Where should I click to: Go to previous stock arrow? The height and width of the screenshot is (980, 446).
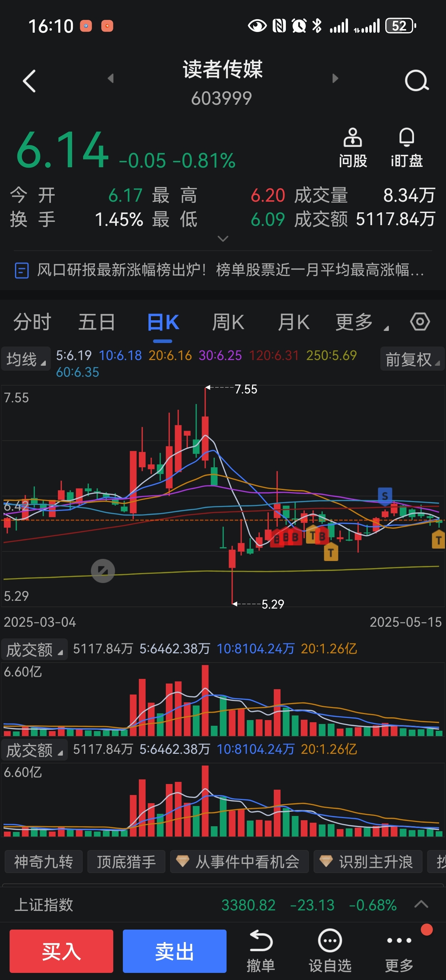pos(111,78)
